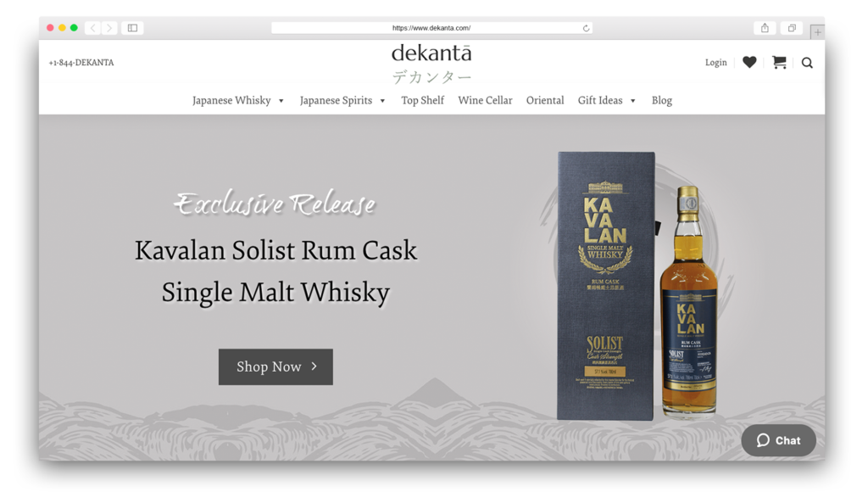The image size is (868, 492).
Task: Expand the Gift Ideas dropdown arrow
Action: coord(632,101)
